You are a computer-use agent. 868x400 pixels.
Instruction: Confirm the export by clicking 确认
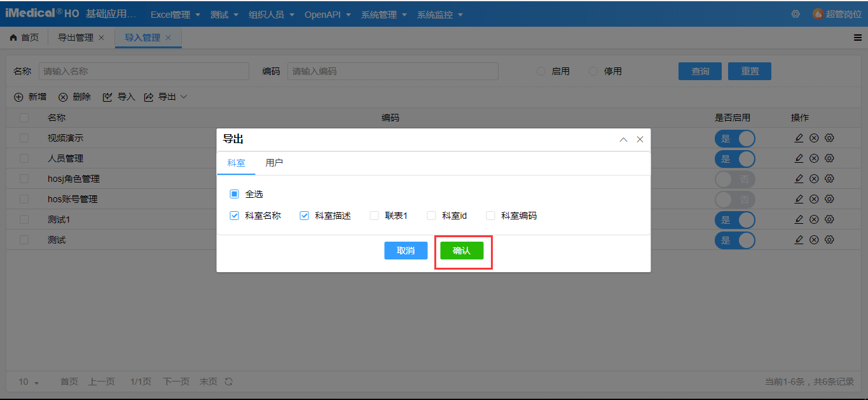click(462, 250)
